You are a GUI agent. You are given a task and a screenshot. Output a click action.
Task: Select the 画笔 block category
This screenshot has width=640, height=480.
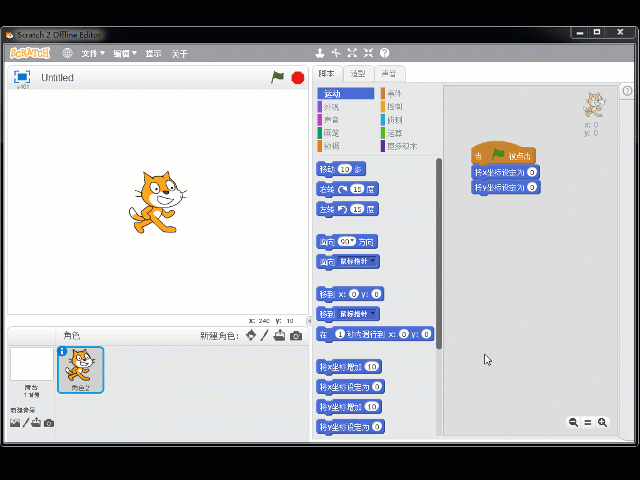tap(331, 133)
